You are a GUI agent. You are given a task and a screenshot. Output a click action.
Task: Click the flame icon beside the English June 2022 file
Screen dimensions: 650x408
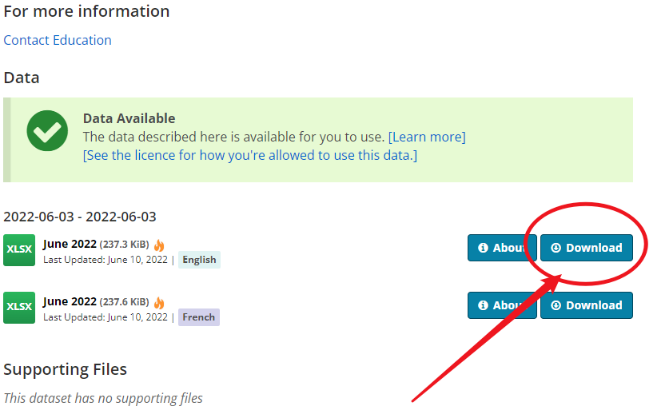point(159,245)
